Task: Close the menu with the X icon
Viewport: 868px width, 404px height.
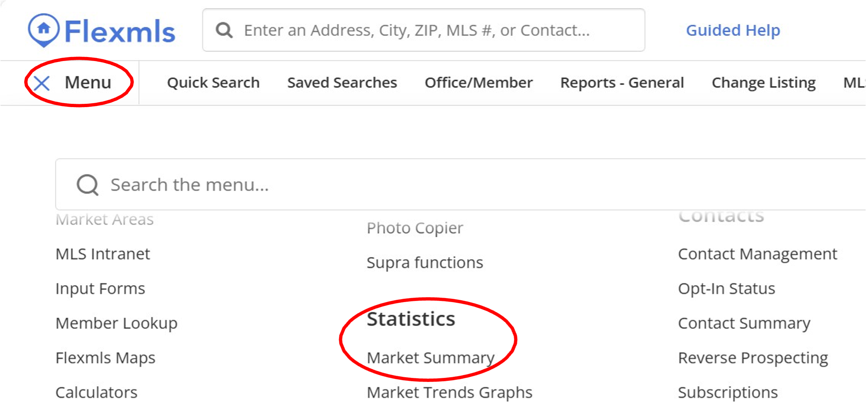Action: [x=42, y=83]
